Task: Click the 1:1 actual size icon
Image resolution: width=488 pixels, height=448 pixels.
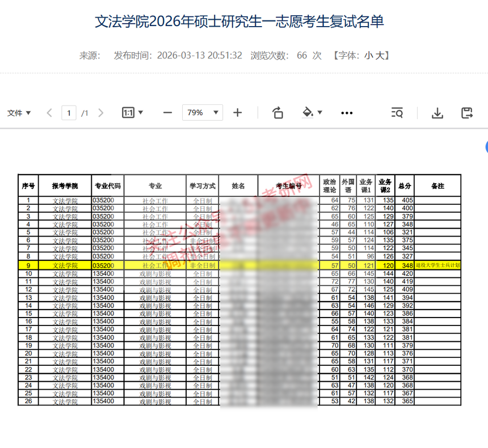Action: coord(128,113)
